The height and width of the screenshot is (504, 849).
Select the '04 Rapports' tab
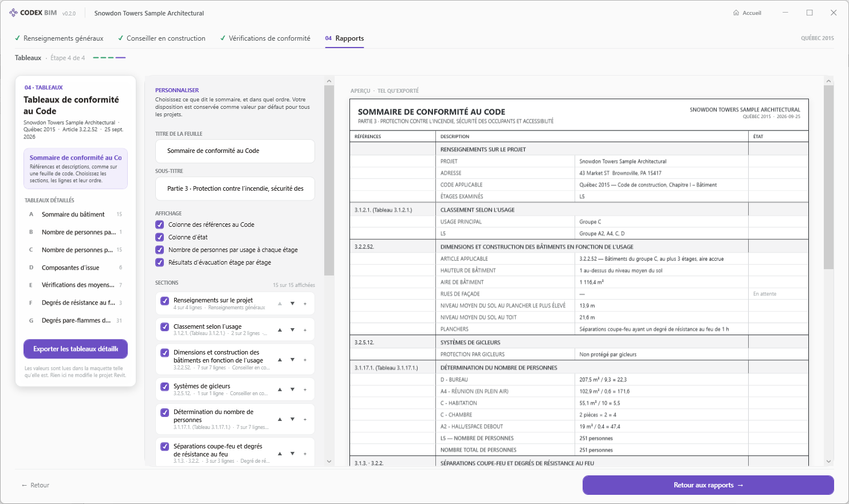[344, 38]
